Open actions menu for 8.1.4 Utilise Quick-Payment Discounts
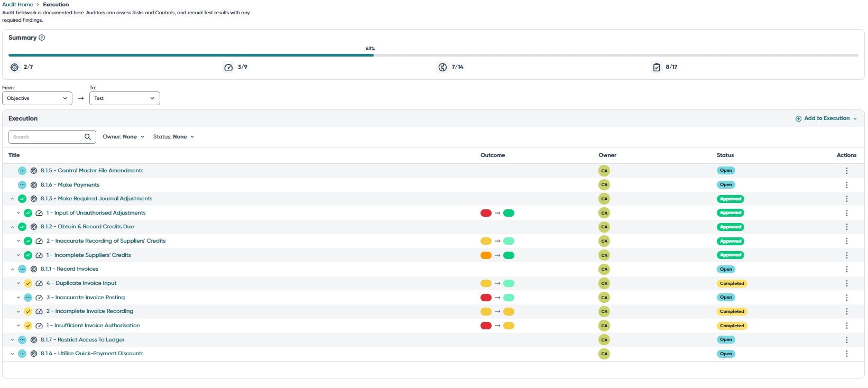This screenshot has height=388, width=868. coord(846,354)
